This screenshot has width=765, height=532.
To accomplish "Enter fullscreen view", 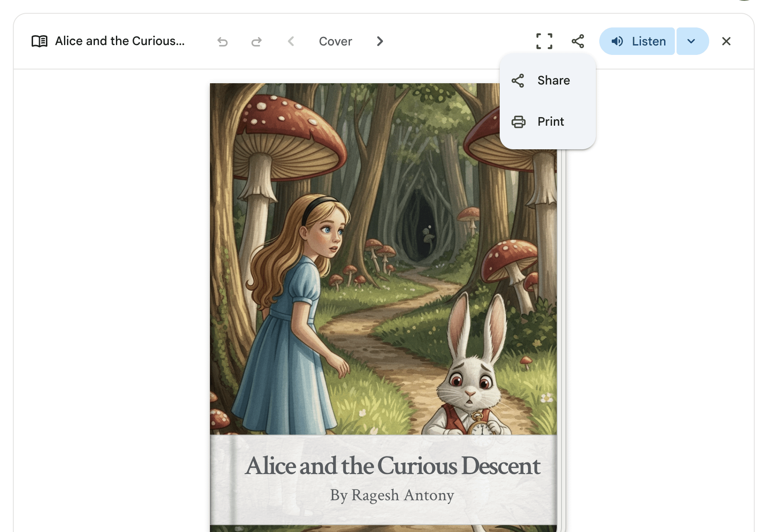I will (x=544, y=41).
